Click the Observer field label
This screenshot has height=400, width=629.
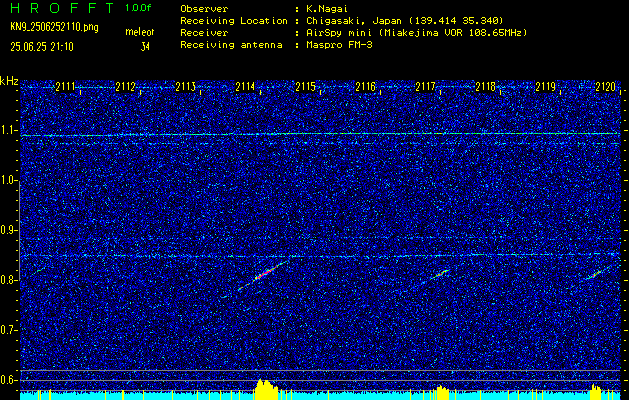(x=204, y=9)
